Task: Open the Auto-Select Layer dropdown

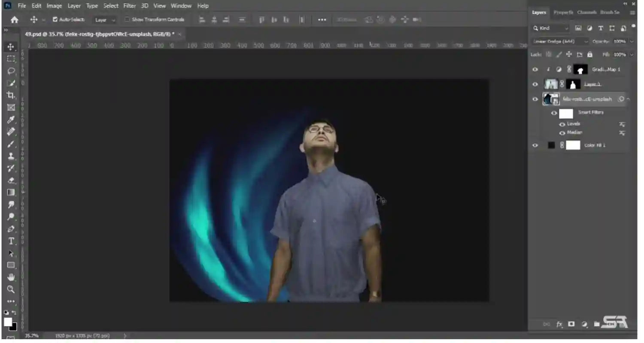Action: click(105, 20)
